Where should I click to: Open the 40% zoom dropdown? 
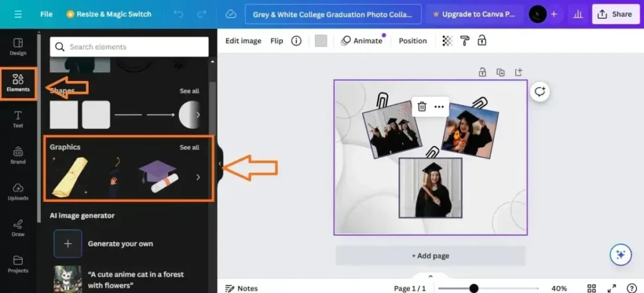(559, 288)
